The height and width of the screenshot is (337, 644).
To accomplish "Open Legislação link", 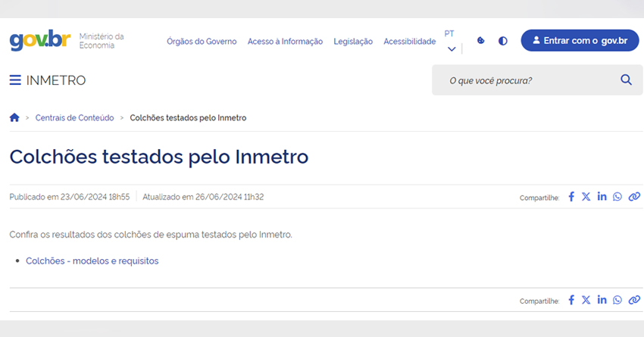I will point(353,42).
